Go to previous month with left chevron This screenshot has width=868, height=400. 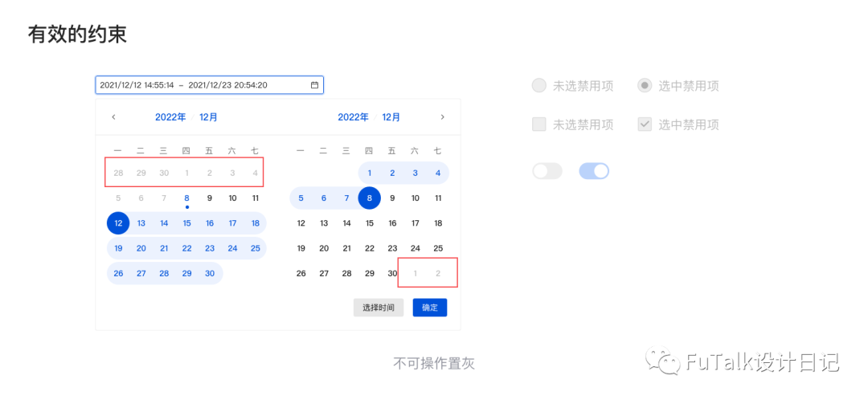point(113,116)
